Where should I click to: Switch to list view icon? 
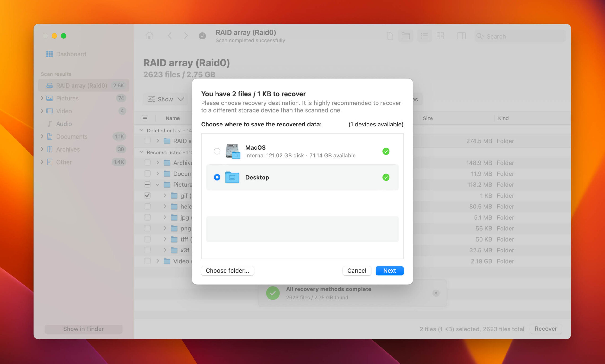point(424,36)
